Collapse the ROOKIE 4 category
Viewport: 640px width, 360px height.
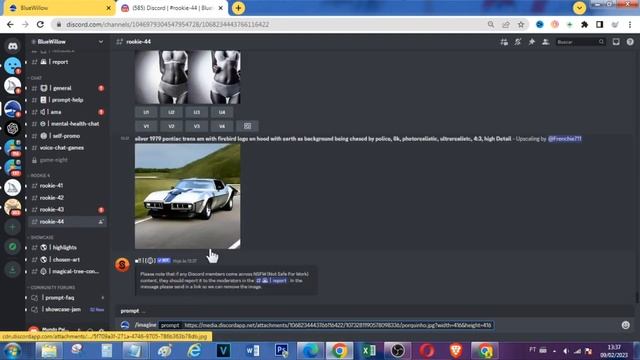(x=40, y=175)
